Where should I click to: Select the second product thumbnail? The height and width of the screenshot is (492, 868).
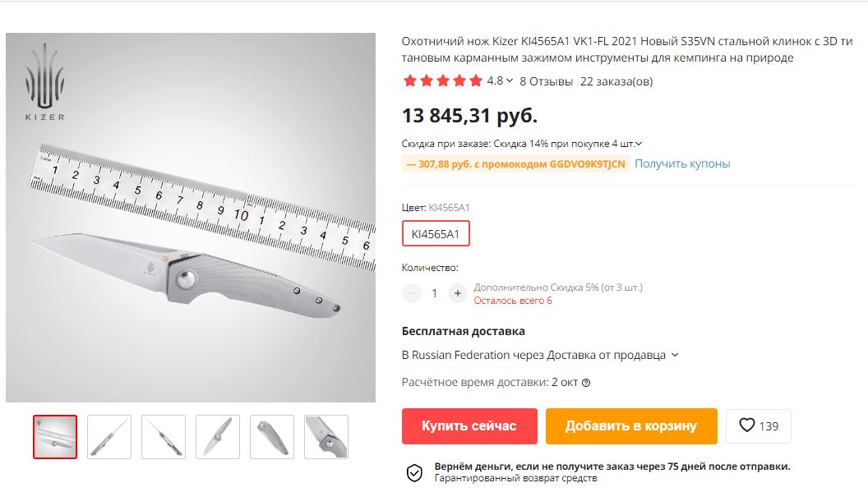(109, 437)
